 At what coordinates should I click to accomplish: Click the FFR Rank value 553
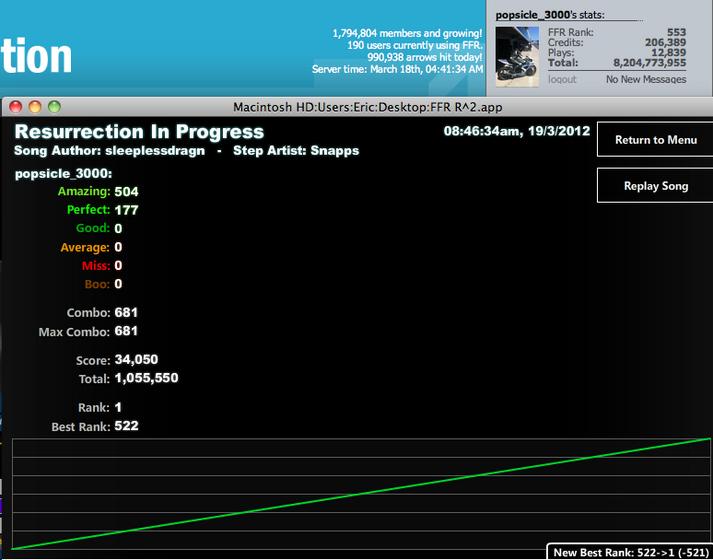(676, 33)
